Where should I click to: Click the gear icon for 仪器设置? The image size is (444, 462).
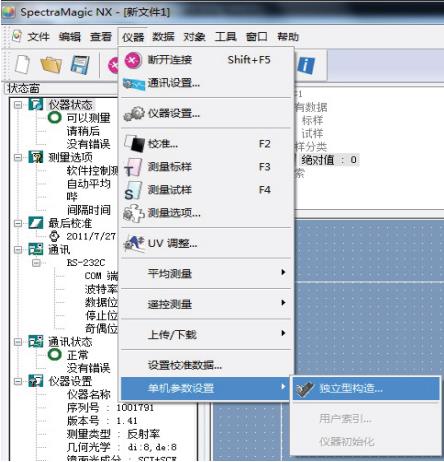134,114
